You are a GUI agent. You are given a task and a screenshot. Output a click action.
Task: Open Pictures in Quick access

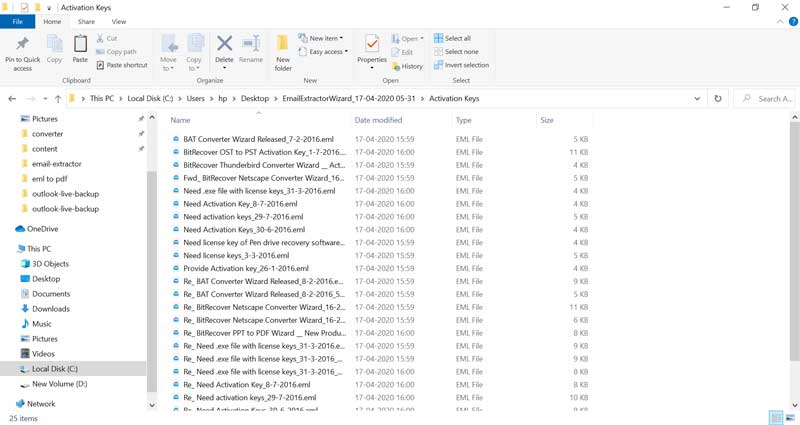pyautogui.click(x=45, y=119)
